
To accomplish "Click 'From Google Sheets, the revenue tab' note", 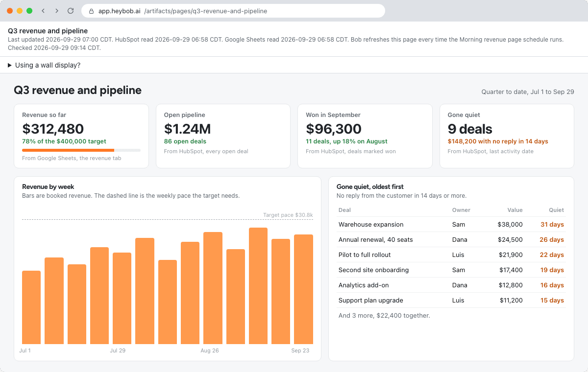I will point(72,158).
